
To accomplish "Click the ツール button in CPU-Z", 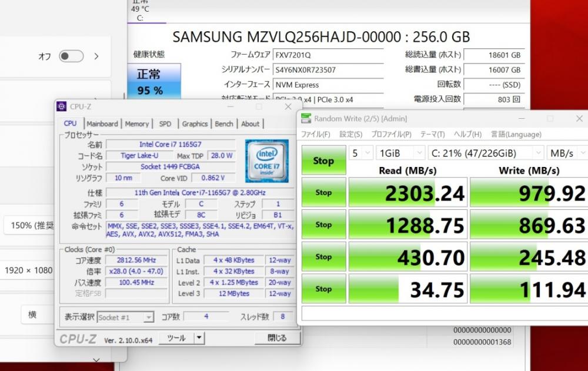I will (x=176, y=338).
